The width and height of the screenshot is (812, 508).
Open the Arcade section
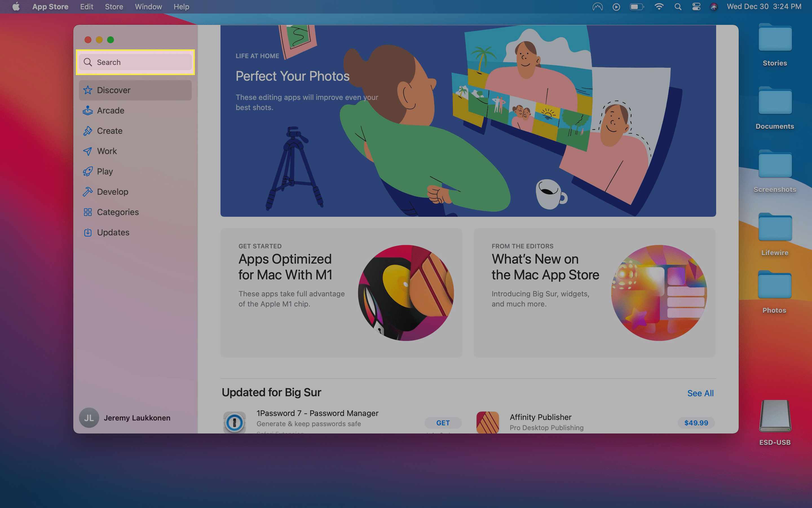135,111
